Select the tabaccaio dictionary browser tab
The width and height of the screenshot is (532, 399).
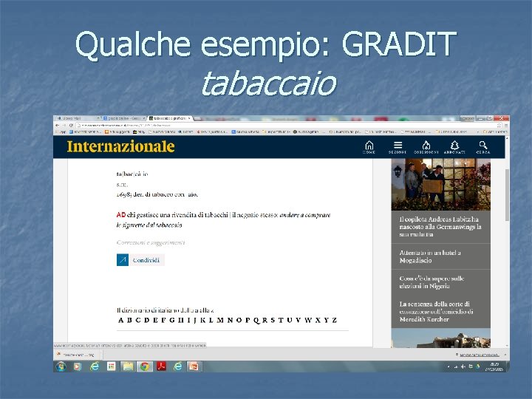click(x=170, y=118)
